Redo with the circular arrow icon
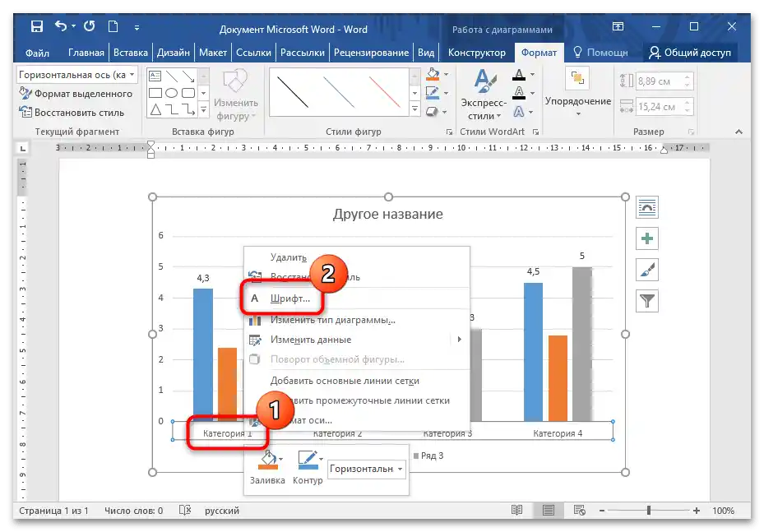The height and width of the screenshot is (532, 764). [x=89, y=25]
